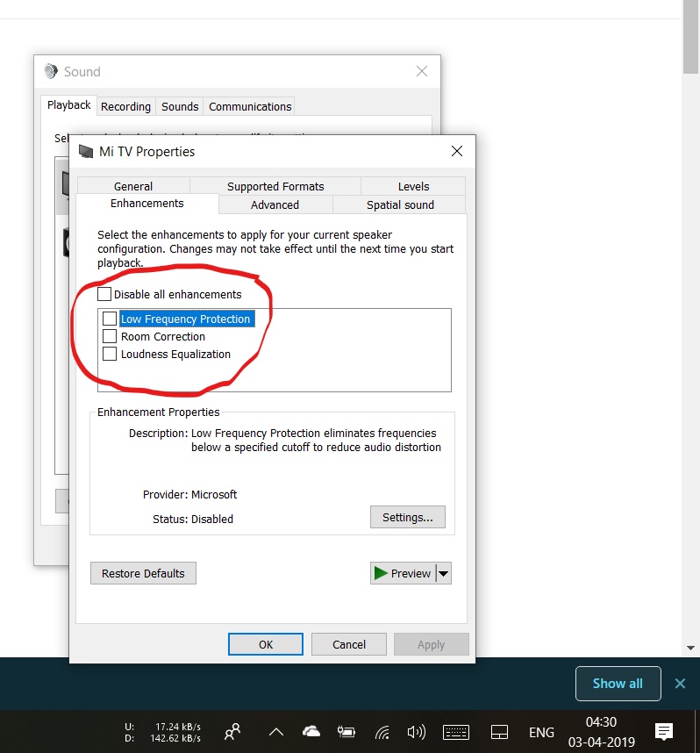Open Communications tab in Sound window
Screen dimensions: 700x753
(250, 106)
